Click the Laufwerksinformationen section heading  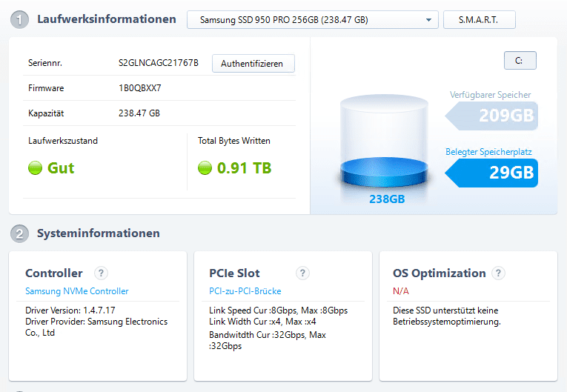106,19
